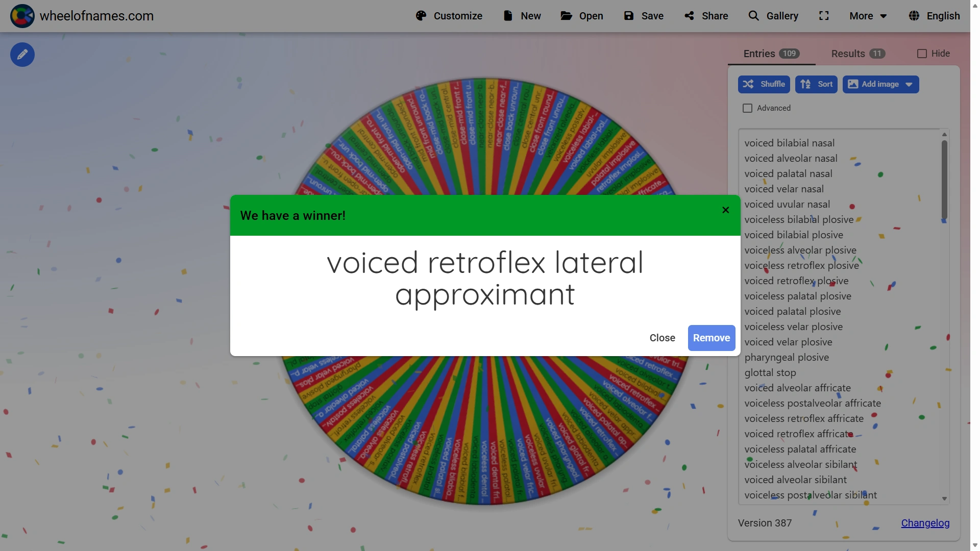
Task: Click the blue pencil edit button
Action: pyautogui.click(x=22, y=55)
